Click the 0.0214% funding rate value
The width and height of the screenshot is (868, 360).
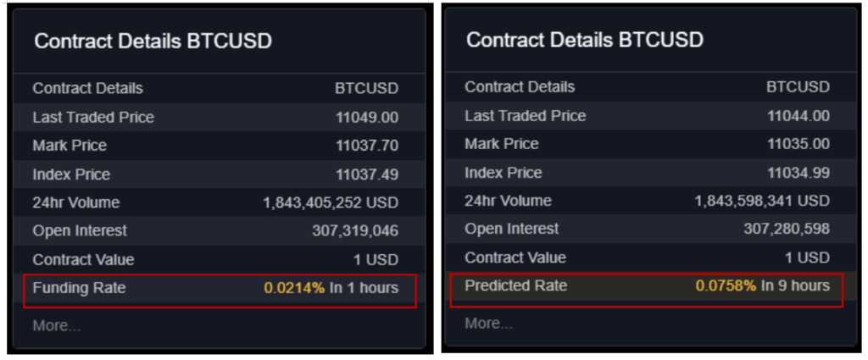pos(294,288)
